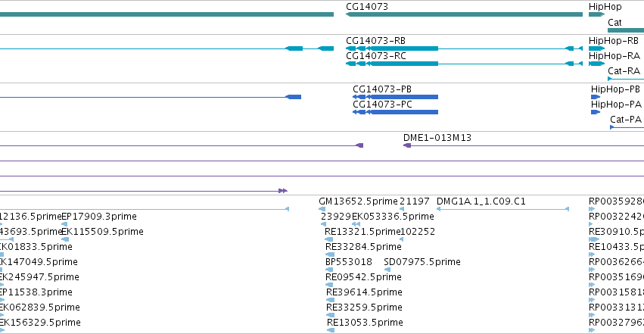Click purple arrow left of DME1-013M13
The image size is (644, 334).
coord(359,145)
